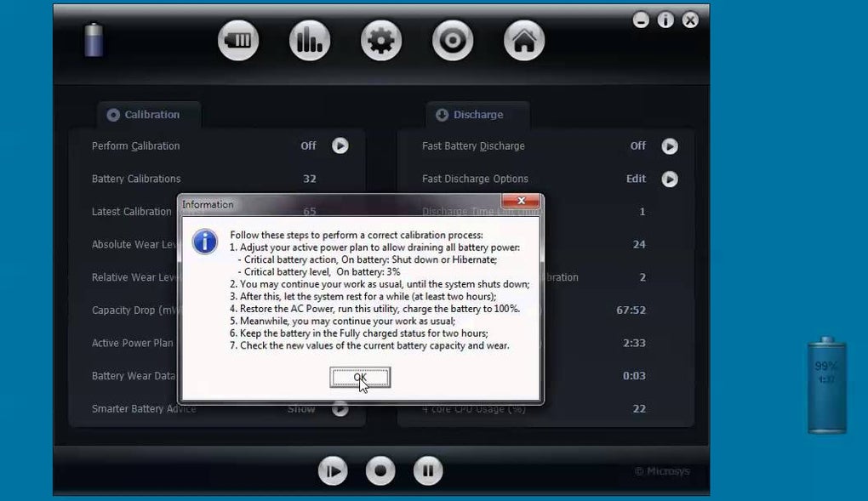Edit the Fast Discharge Options
Viewport: 868px width, 501px height.
point(635,179)
